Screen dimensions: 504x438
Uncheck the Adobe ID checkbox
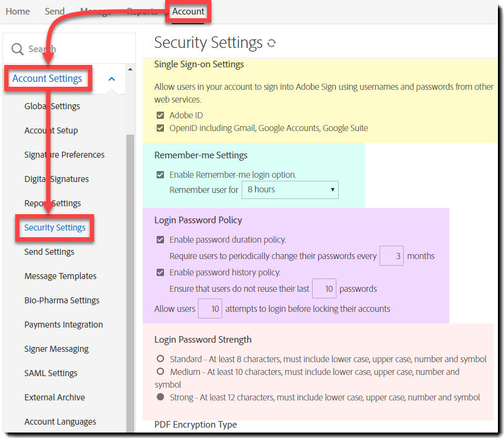[160, 115]
